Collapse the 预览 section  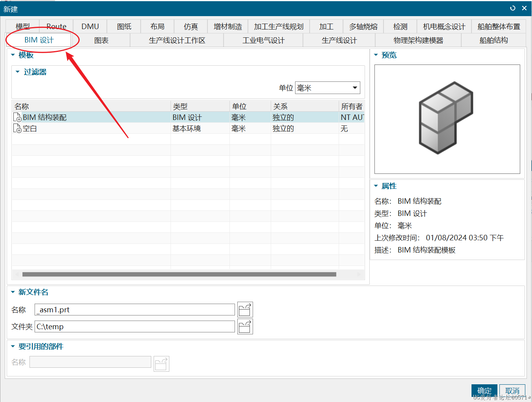pos(376,55)
